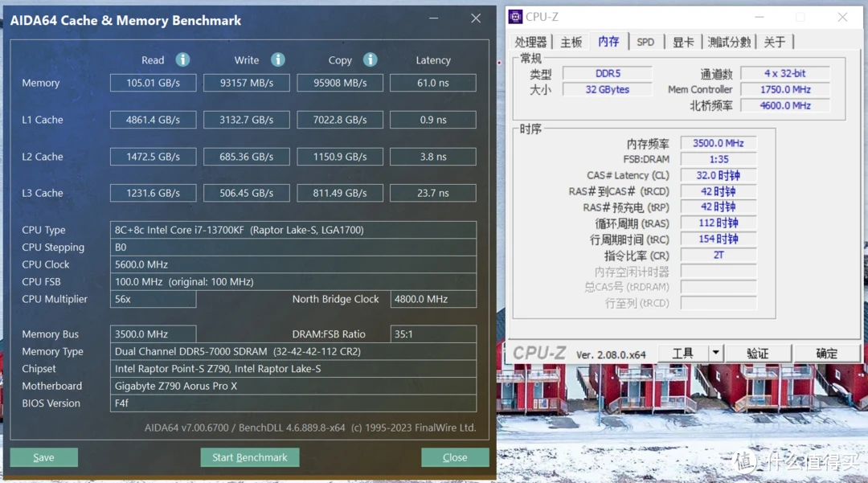Click the CPU Stepping field showing B0
Image resolution: width=868 pixels, height=483 pixels.
tap(293, 248)
